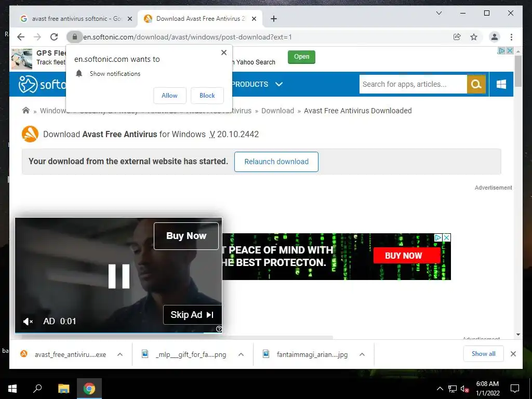
Task: Skip the video ad
Action: 192,315
